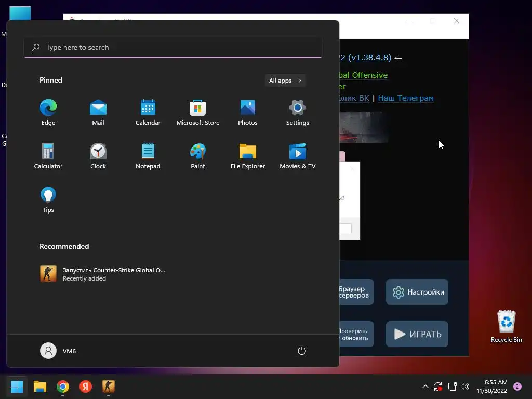This screenshot has width=532, height=399.
Task: Click the Pinned section heading
Action: (x=51, y=80)
